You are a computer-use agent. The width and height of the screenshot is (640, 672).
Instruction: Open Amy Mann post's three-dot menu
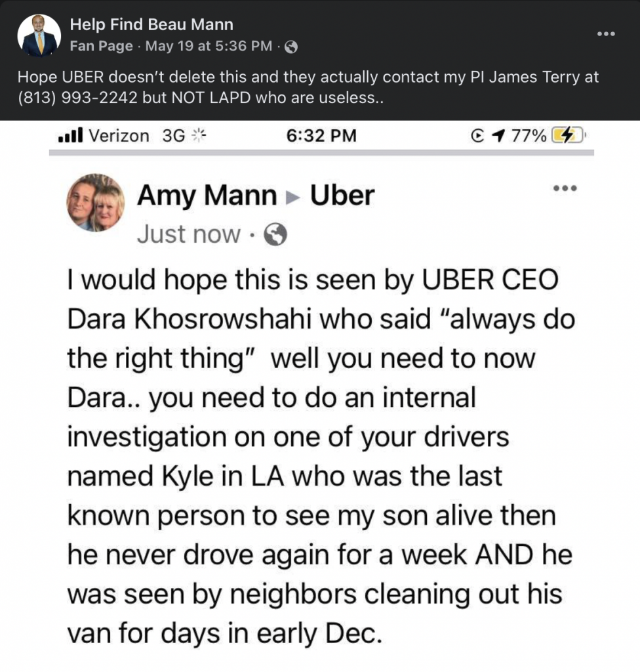point(565,188)
